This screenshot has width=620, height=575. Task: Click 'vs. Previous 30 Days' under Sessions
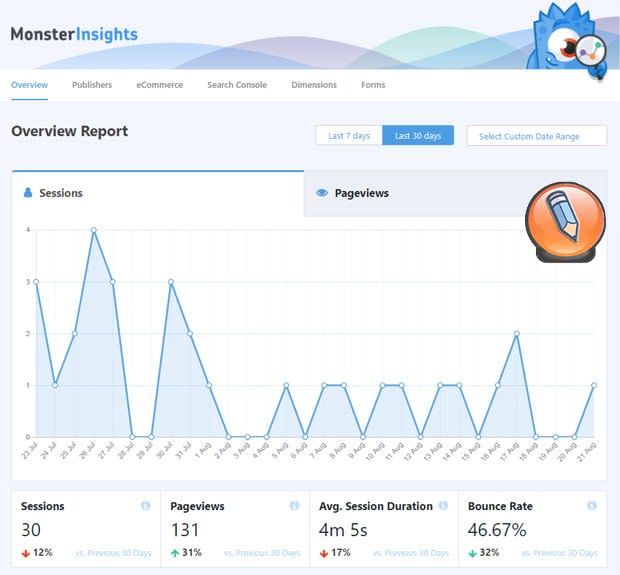(113, 553)
